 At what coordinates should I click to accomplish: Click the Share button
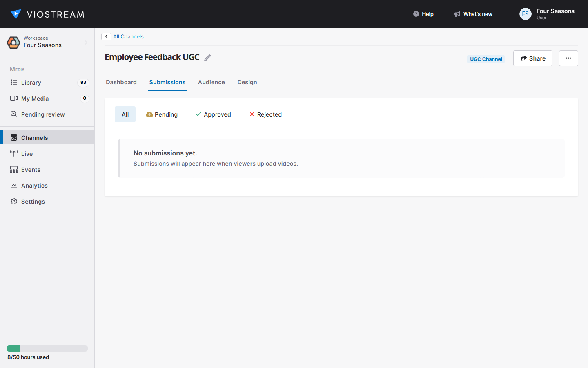pos(533,58)
